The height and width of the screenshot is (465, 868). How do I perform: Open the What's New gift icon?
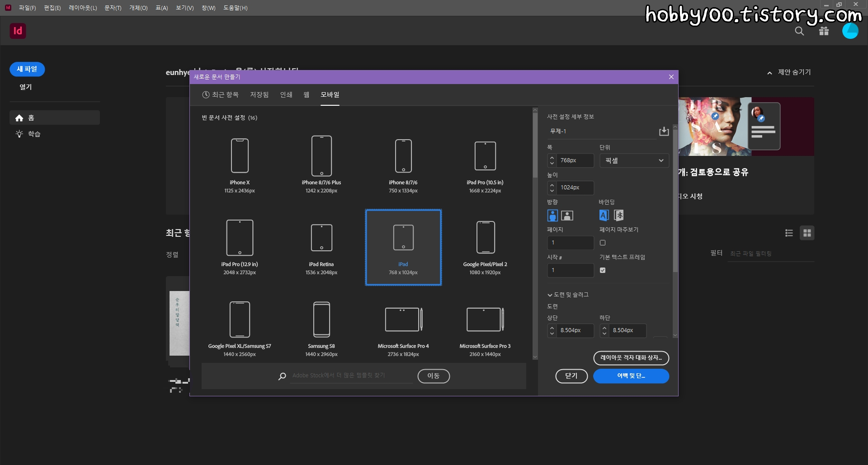coord(824,31)
